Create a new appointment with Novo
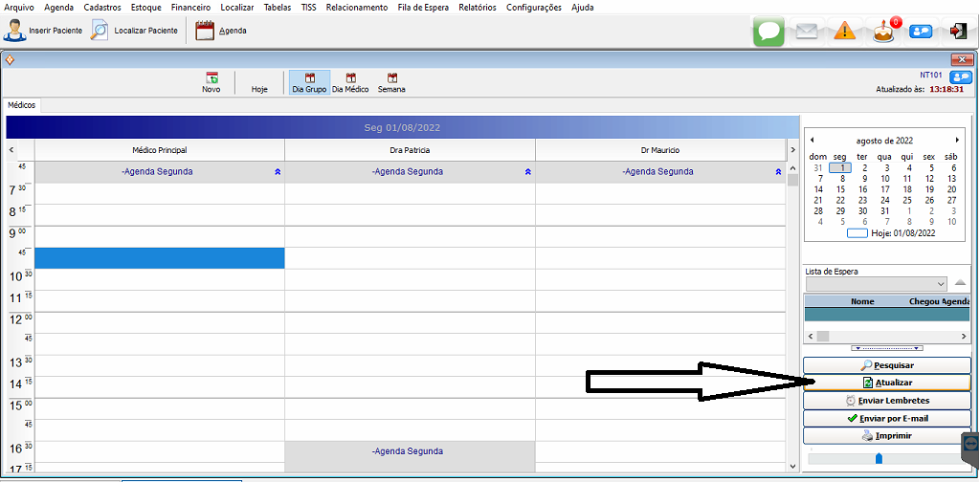Viewport: 980px width, 482px height. point(211,83)
